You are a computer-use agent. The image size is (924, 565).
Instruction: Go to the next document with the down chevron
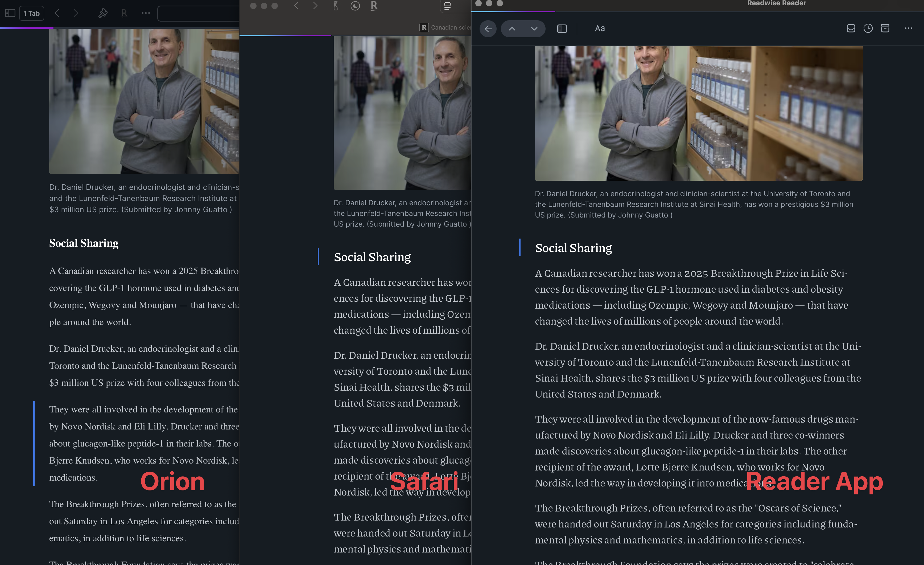pyautogui.click(x=534, y=28)
